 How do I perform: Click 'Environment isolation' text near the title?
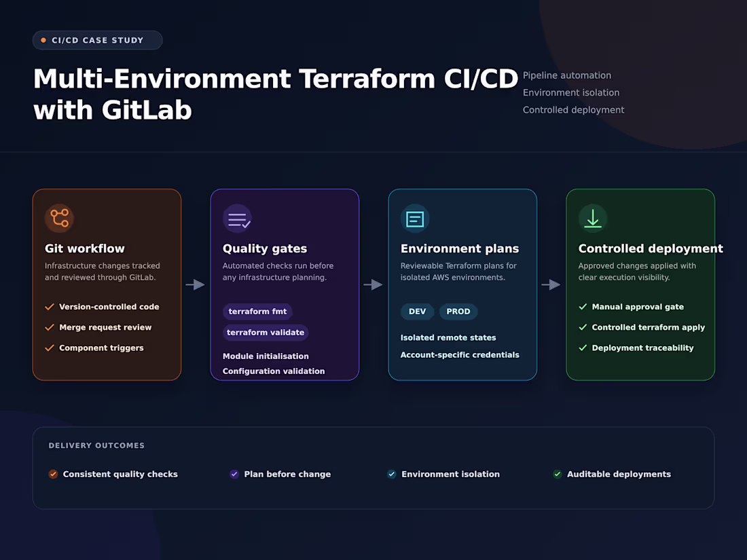pos(571,92)
